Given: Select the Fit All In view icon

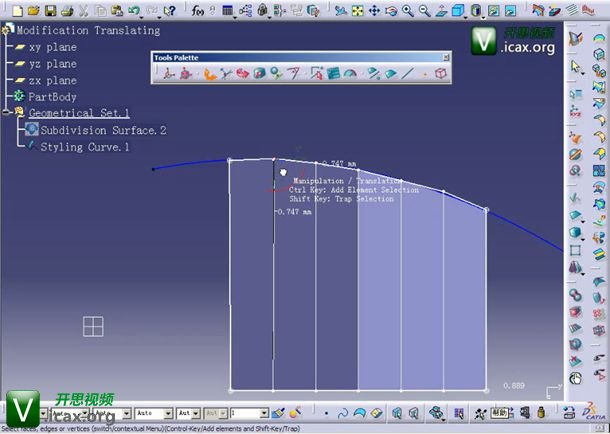Looking at the screenshot, I should pos(357,11).
